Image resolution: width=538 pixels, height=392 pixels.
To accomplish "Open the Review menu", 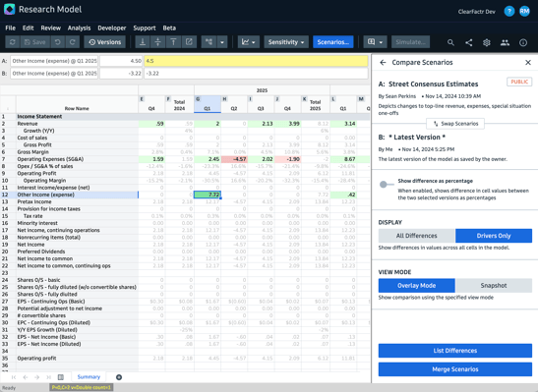I will point(51,28).
